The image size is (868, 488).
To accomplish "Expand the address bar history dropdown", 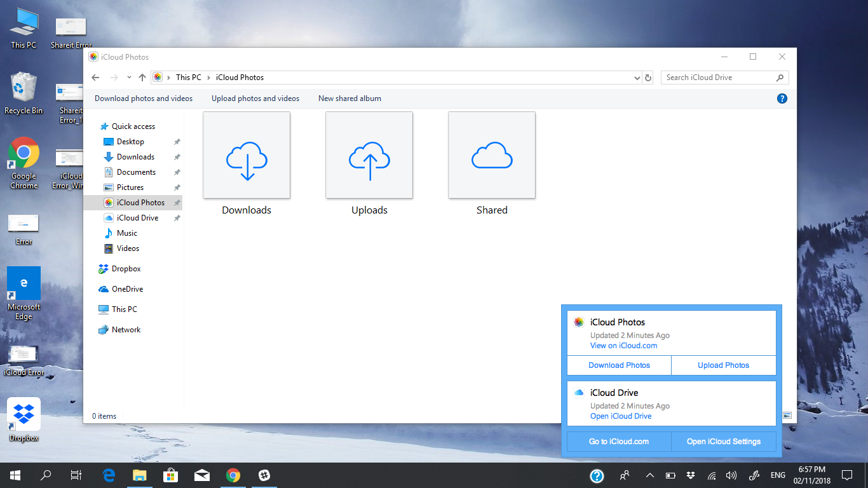I will coord(637,78).
